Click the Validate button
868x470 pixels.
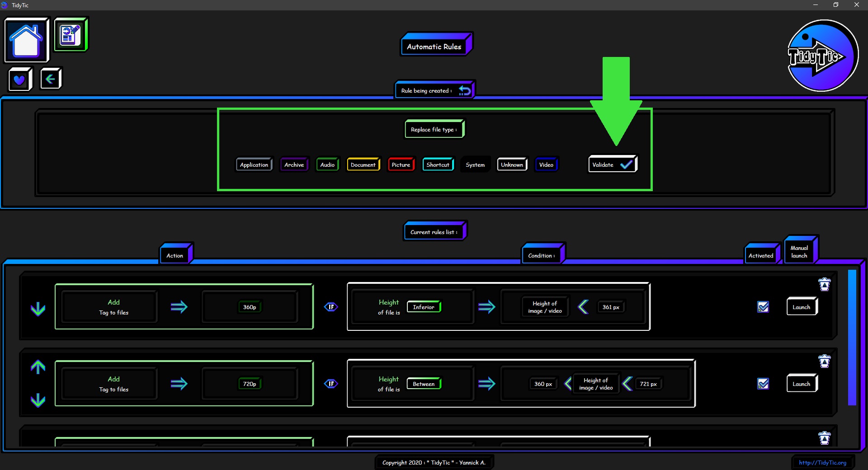tap(613, 164)
